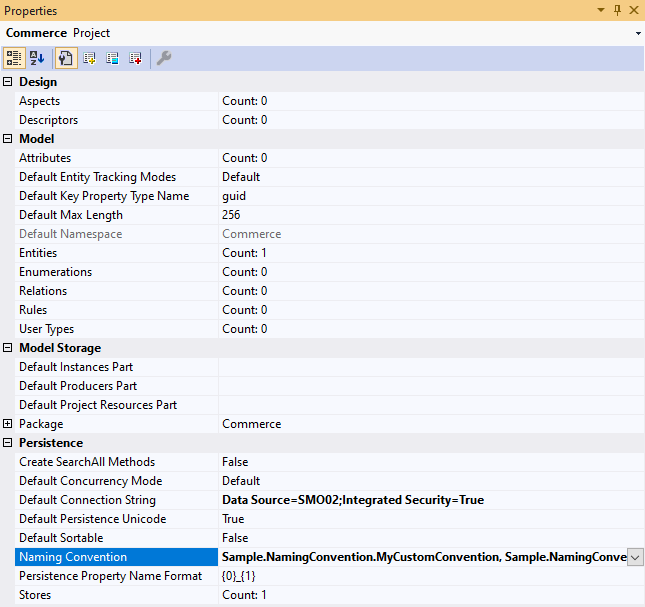Select the Default Namespace property label
This screenshot has height=607, width=645.
[x=71, y=234]
